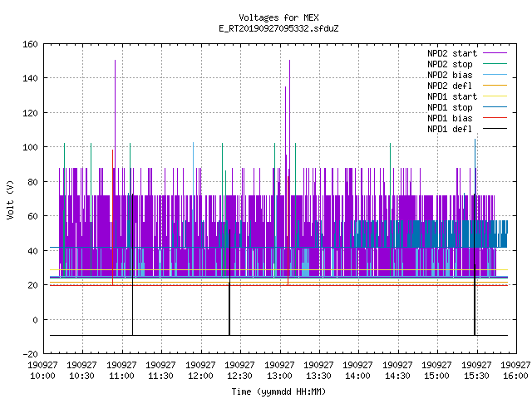The height and width of the screenshot is (399, 532).
Task: Select the filename E_RT20190927095332.sfduZ
Action: click(x=278, y=28)
